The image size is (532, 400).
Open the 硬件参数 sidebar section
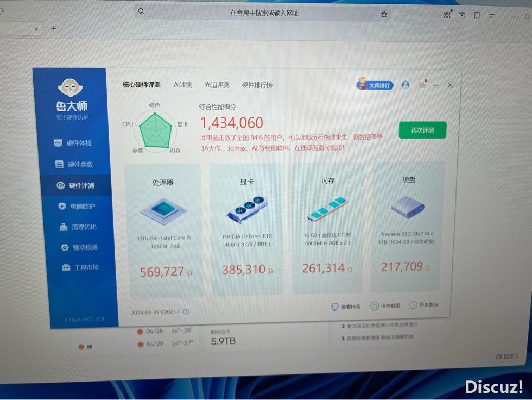click(74, 164)
